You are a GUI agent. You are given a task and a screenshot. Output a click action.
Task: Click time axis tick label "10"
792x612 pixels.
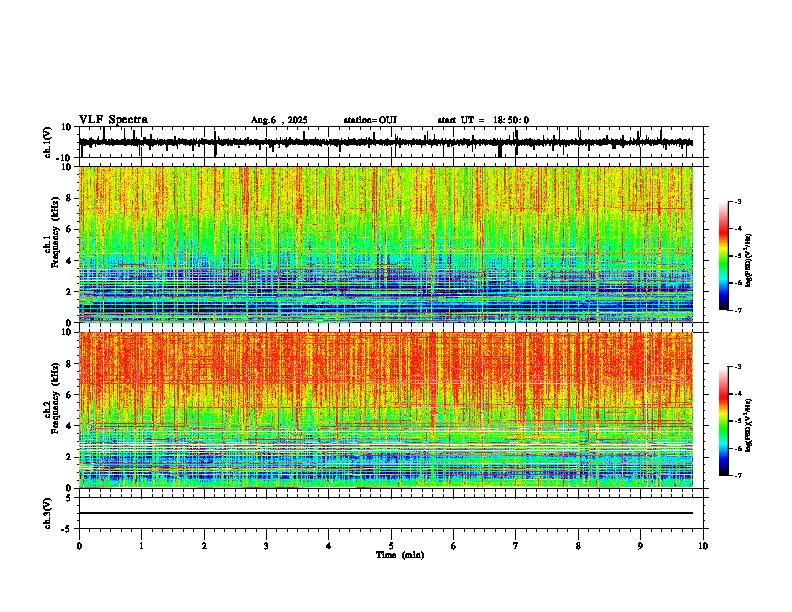point(703,546)
